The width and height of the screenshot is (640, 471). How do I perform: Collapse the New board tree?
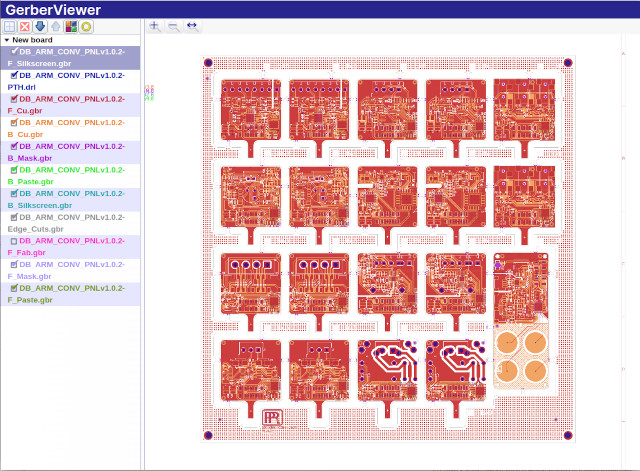click(x=7, y=40)
